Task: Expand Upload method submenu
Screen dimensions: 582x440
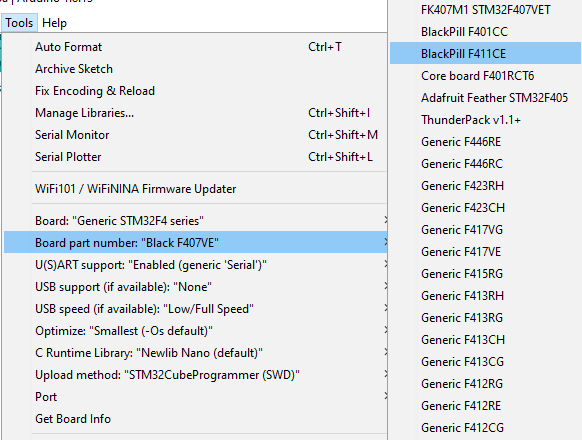Action: (x=196, y=375)
